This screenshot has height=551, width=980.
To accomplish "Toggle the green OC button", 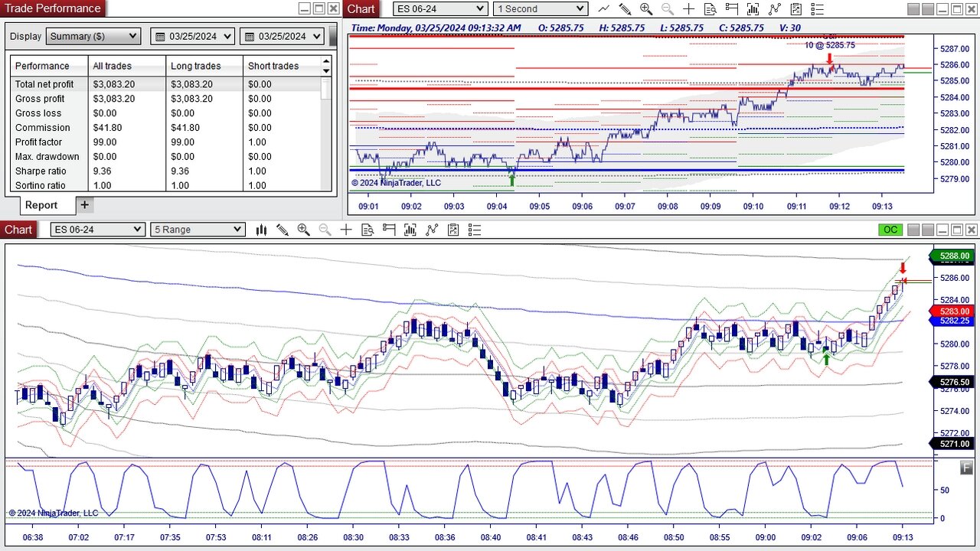I will [x=890, y=230].
